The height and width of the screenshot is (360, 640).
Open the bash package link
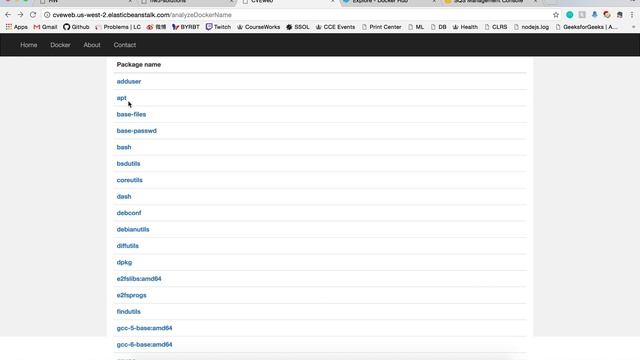[124, 147]
